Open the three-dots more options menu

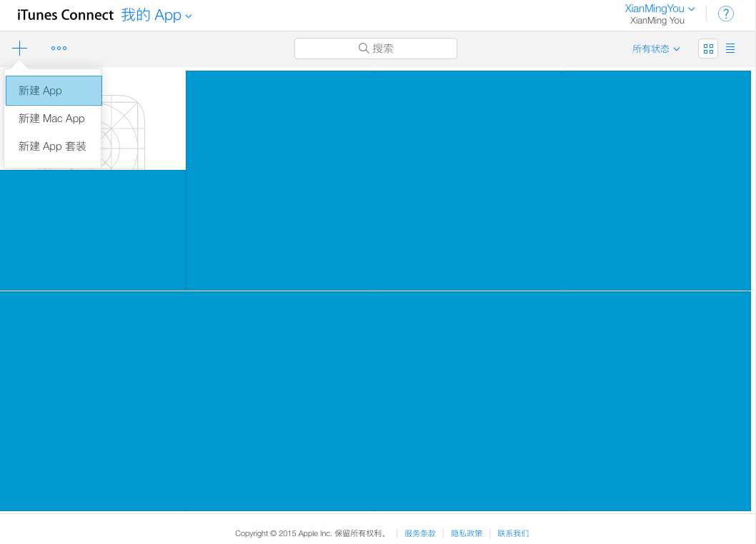click(59, 48)
